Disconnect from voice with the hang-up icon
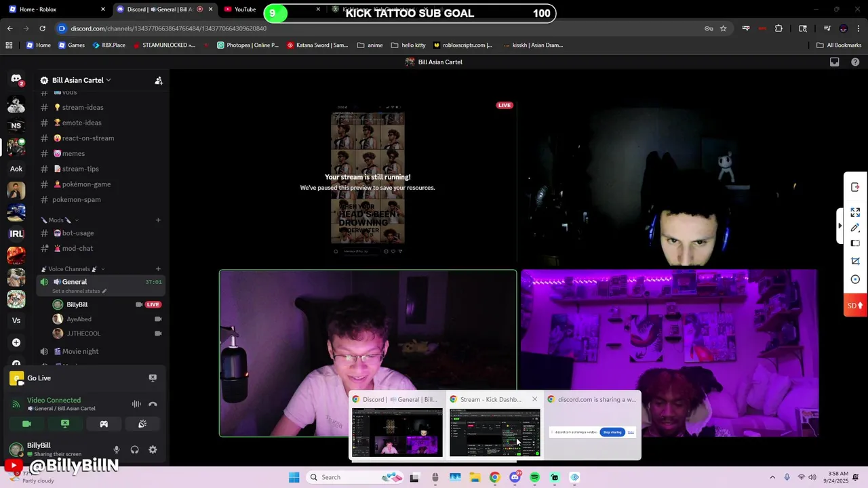Viewport: 868px width, 488px height. [153, 404]
